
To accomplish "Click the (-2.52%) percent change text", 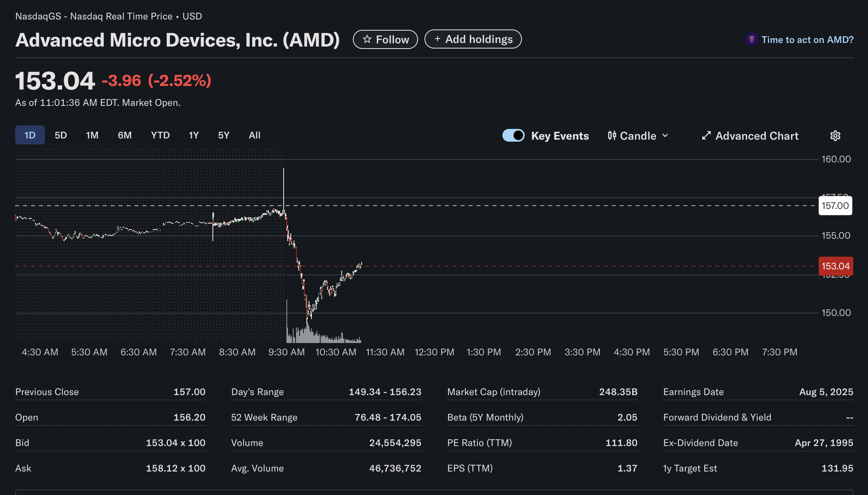I will [x=179, y=81].
